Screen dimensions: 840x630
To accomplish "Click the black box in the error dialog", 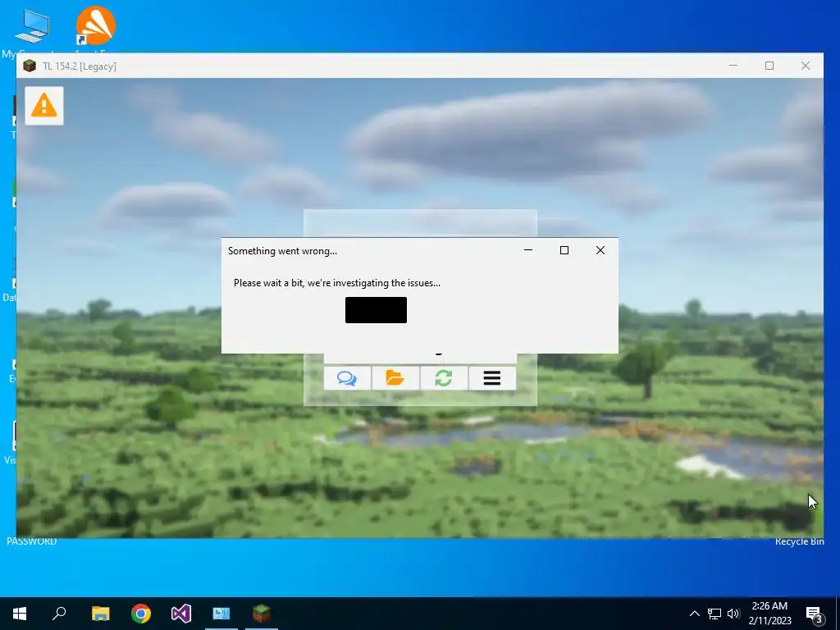I will pos(376,310).
